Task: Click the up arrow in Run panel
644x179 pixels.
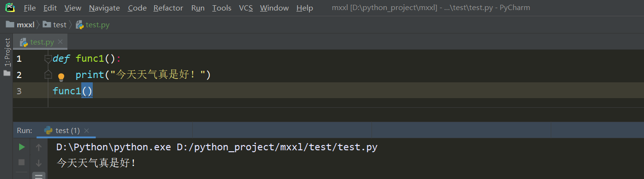Action: pos(39,147)
